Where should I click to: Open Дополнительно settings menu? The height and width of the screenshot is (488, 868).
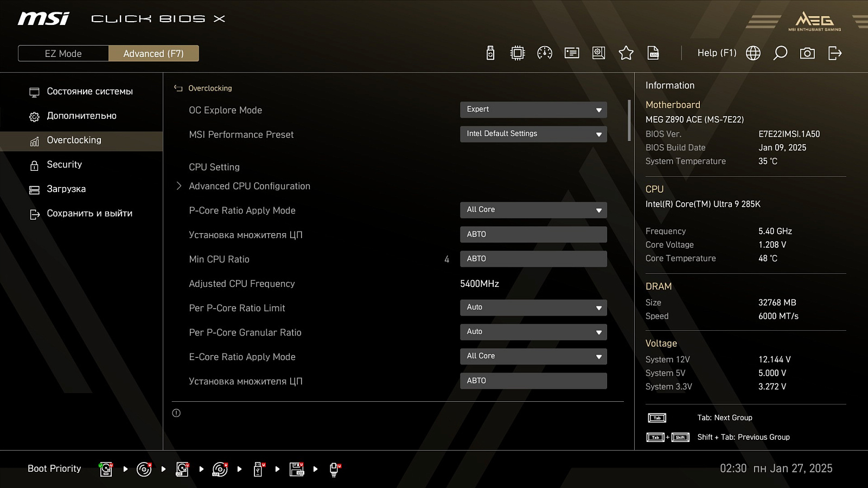(81, 115)
